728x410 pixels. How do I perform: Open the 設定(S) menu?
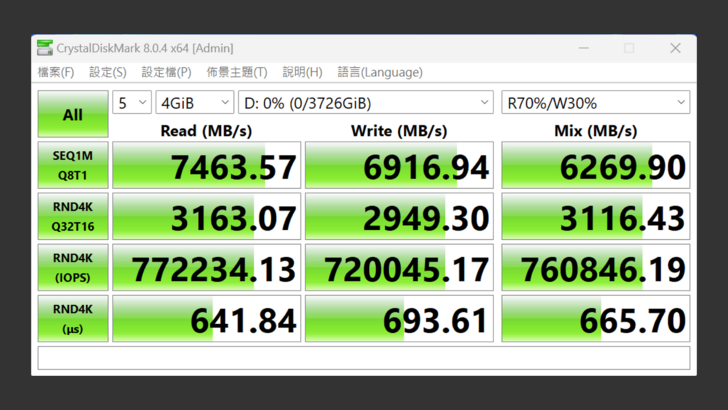pos(108,72)
